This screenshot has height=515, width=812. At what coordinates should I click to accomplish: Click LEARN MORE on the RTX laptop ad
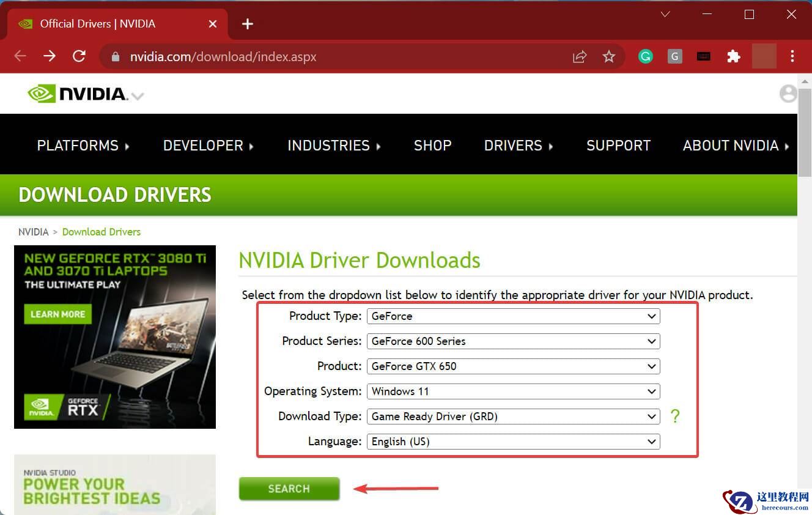click(58, 314)
